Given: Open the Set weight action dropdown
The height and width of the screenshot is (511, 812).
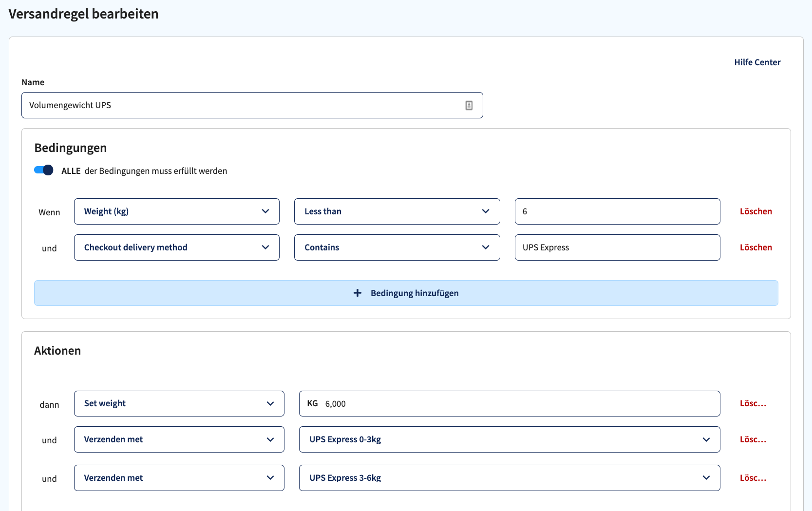Looking at the screenshot, I should pos(179,403).
